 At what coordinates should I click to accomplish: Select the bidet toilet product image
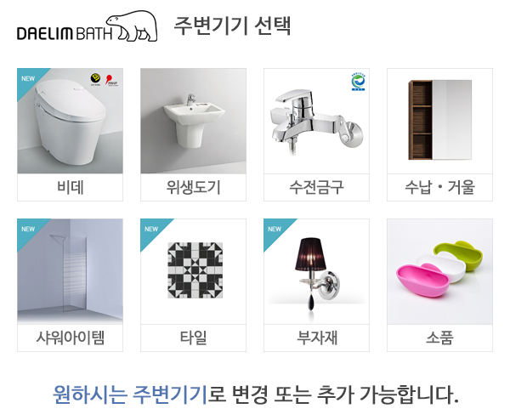pos(70,121)
